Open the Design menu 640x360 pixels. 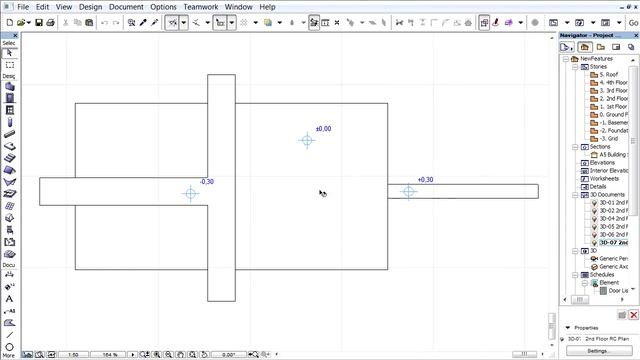coord(91,7)
